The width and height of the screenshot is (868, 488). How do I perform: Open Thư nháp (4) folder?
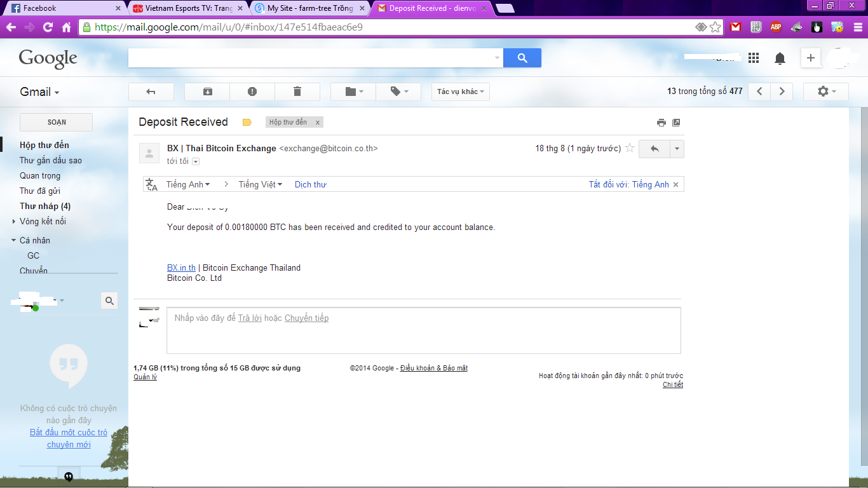click(x=45, y=206)
